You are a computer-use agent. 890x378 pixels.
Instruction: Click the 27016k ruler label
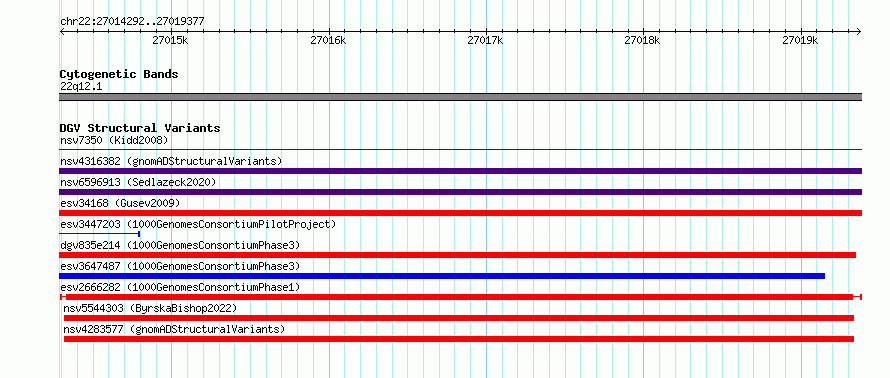pos(328,40)
